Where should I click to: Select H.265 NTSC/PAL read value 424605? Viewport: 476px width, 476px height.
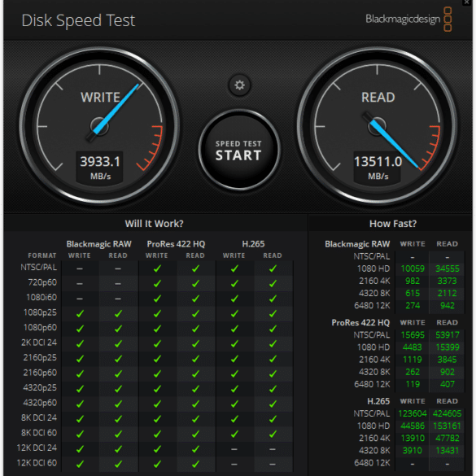point(448,414)
